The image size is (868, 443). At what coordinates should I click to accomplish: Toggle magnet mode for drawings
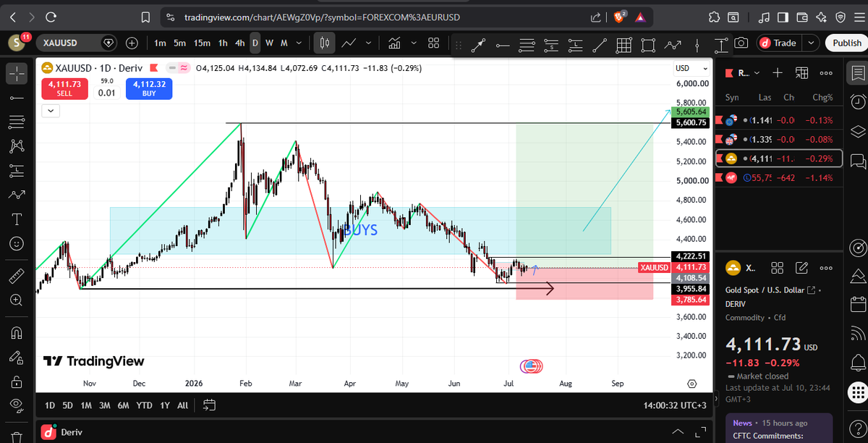[17, 332]
